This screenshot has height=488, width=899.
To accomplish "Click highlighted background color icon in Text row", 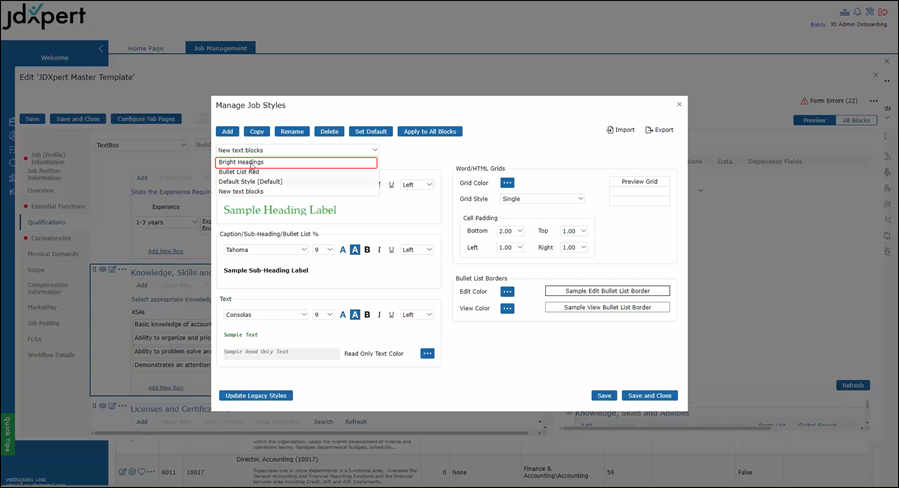I will 355,314.
